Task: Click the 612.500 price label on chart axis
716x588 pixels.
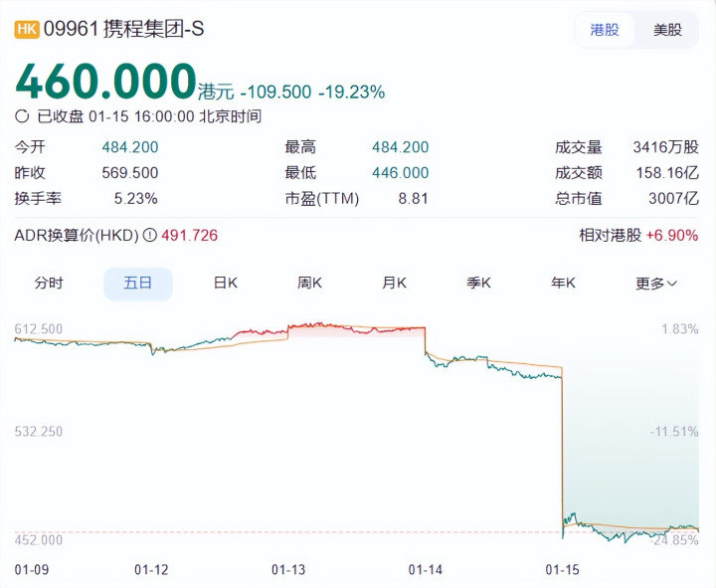Action: click(39, 329)
